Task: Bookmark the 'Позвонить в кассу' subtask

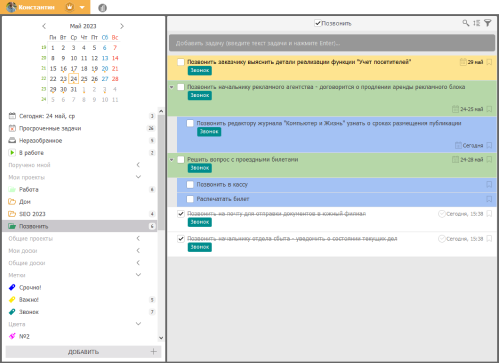Action: click(489, 184)
